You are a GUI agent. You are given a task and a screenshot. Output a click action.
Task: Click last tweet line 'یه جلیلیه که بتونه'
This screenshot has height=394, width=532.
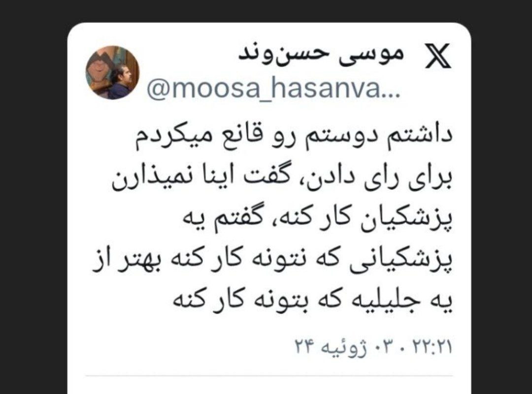click(x=313, y=302)
